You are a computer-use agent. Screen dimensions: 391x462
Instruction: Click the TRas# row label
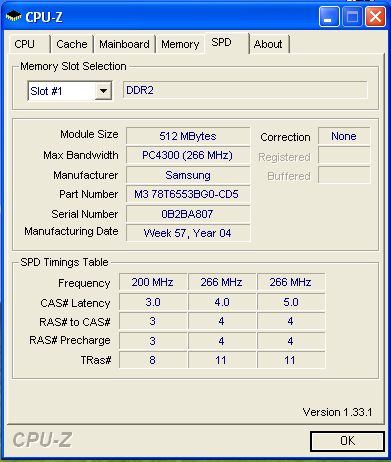96,360
